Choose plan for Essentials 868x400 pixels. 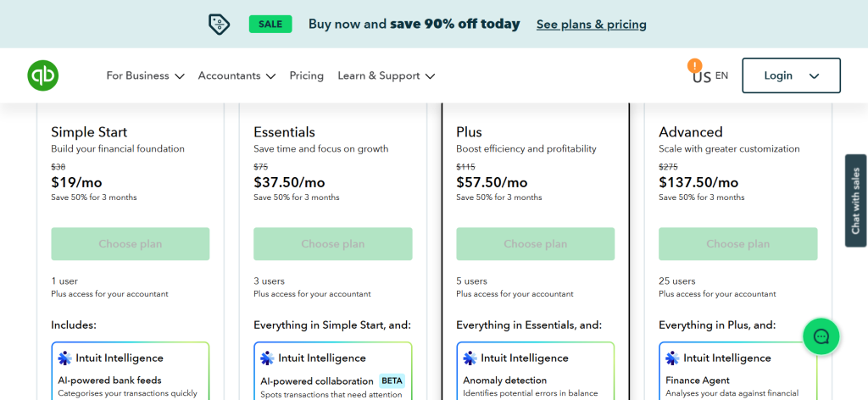point(332,244)
